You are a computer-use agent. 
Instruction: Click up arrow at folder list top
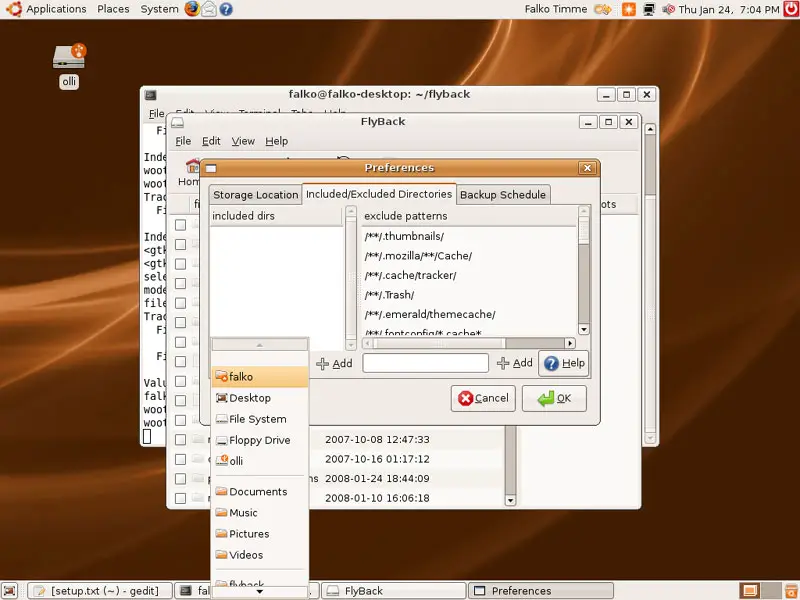259,345
